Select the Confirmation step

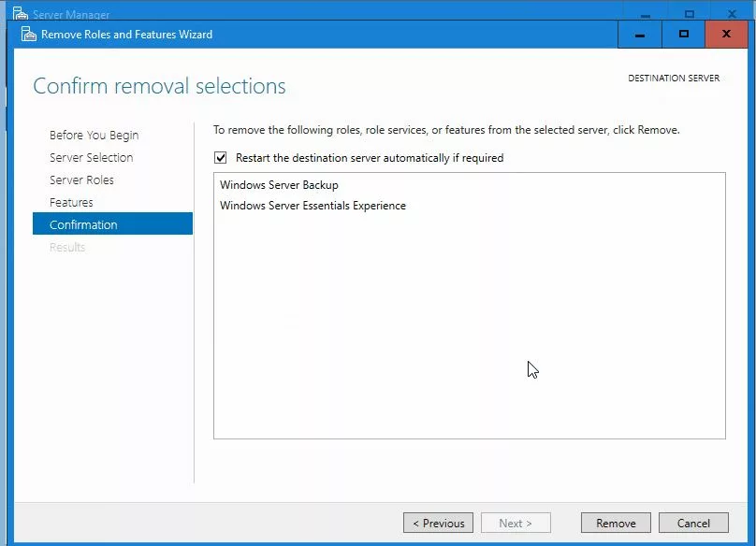(112, 223)
